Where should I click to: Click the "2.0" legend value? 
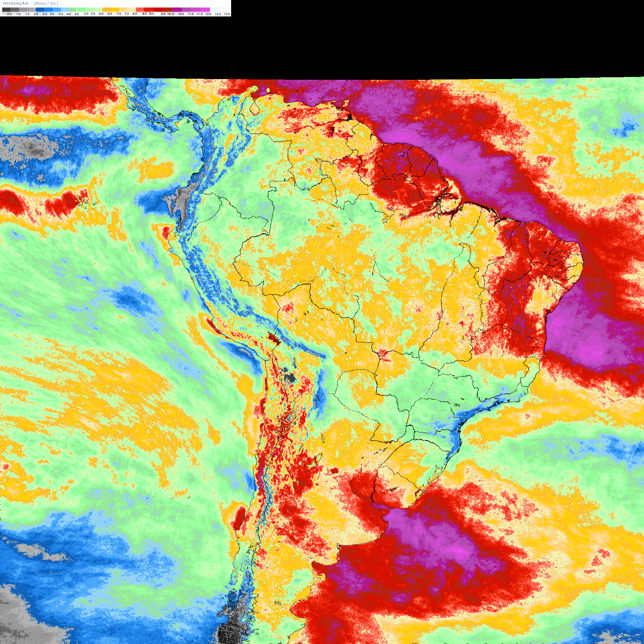click(x=36, y=14)
